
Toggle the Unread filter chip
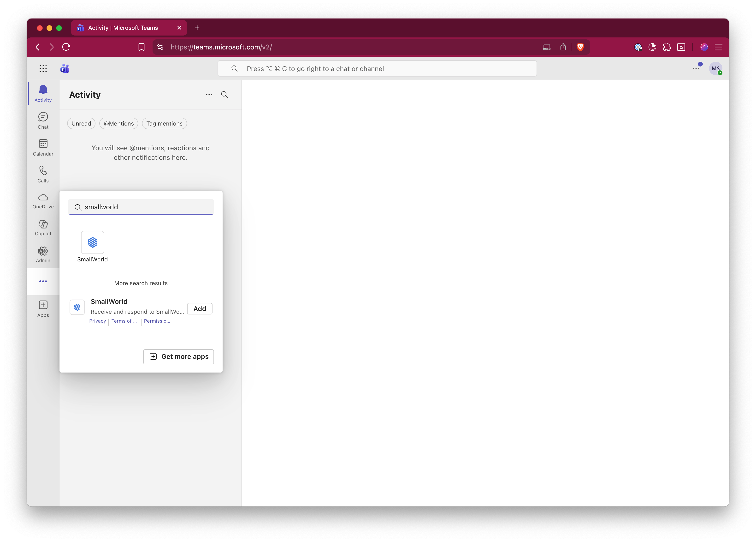coord(81,123)
